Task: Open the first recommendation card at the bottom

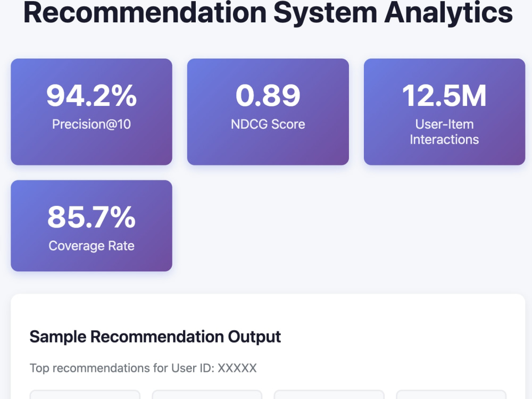Action: tap(85, 395)
